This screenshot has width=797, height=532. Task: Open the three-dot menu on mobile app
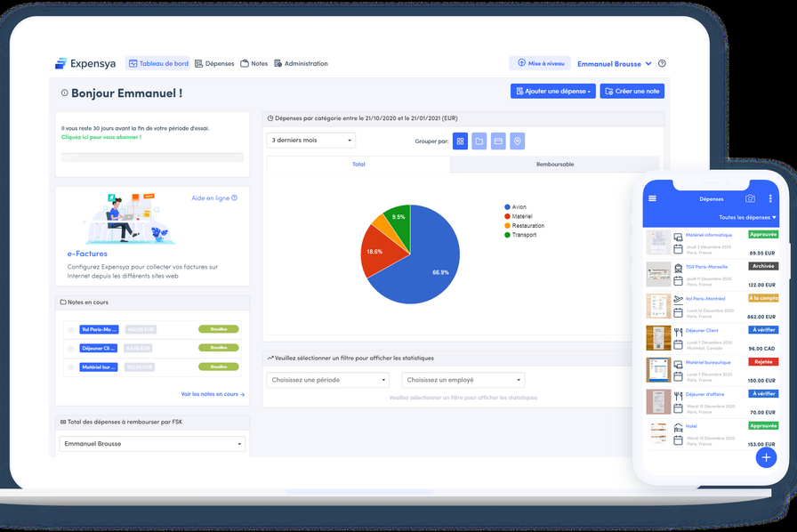(x=770, y=198)
